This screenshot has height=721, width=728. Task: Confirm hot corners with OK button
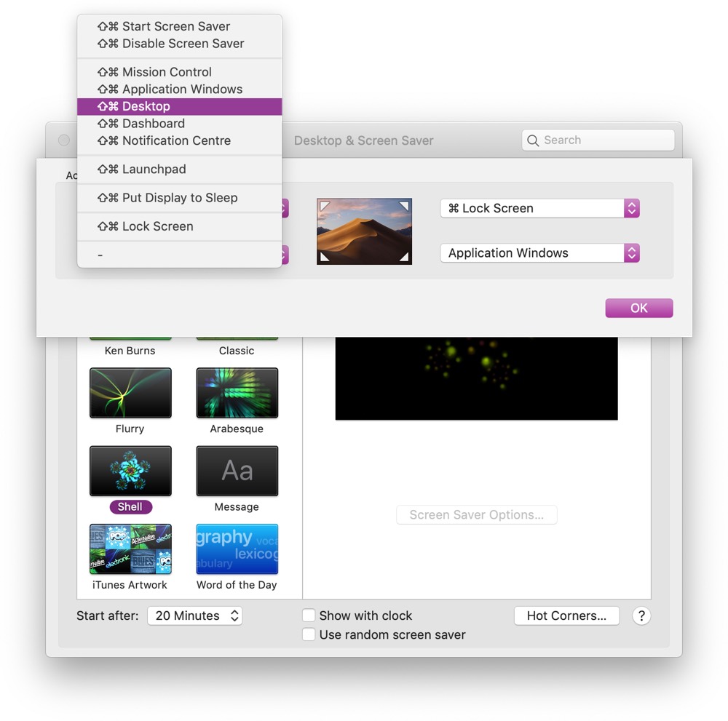click(639, 308)
